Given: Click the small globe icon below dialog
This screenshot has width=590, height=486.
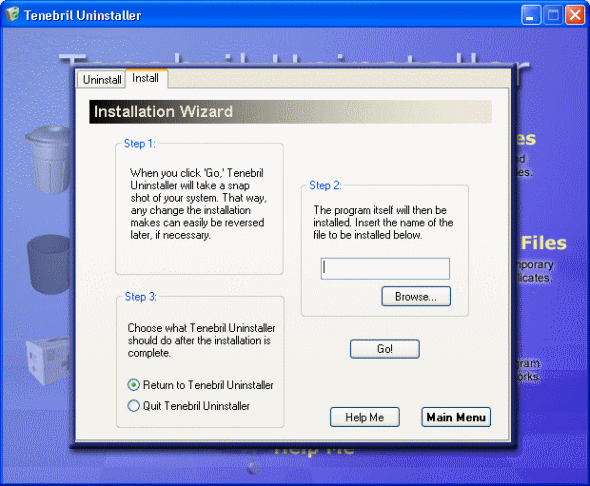Looking at the screenshot, I should pyautogui.click(x=254, y=468).
